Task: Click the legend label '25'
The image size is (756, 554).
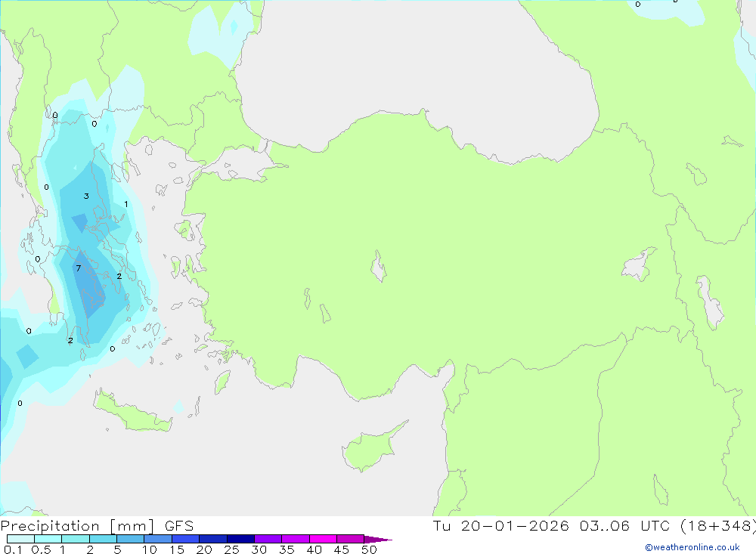Action: pyautogui.click(x=231, y=549)
